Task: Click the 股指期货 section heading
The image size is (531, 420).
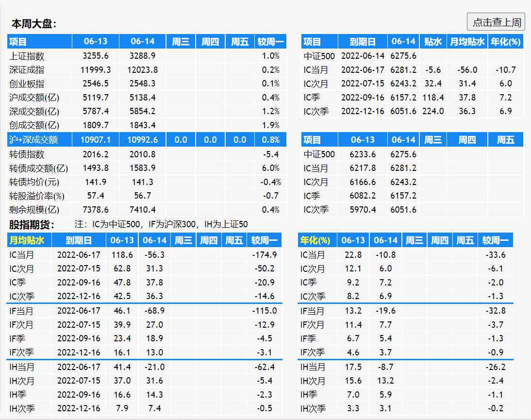Action: point(32,224)
